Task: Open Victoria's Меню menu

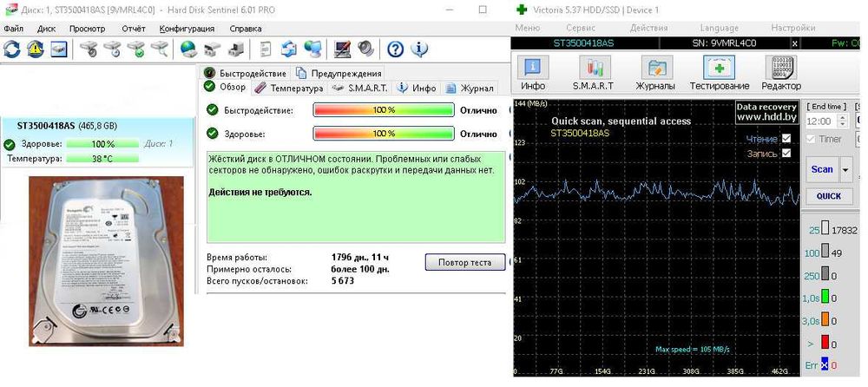Action: coord(527,28)
